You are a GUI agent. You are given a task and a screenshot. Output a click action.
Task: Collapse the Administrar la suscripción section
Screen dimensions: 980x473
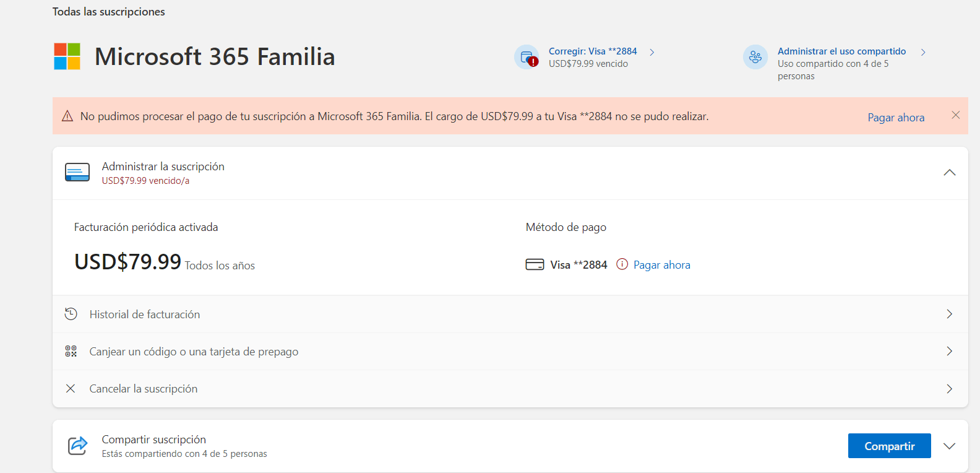coord(949,173)
